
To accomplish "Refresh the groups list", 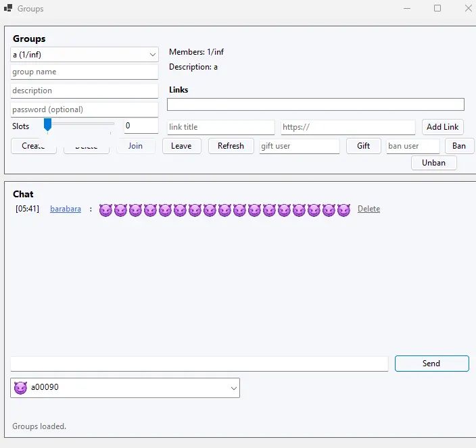I will tap(231, 146).
